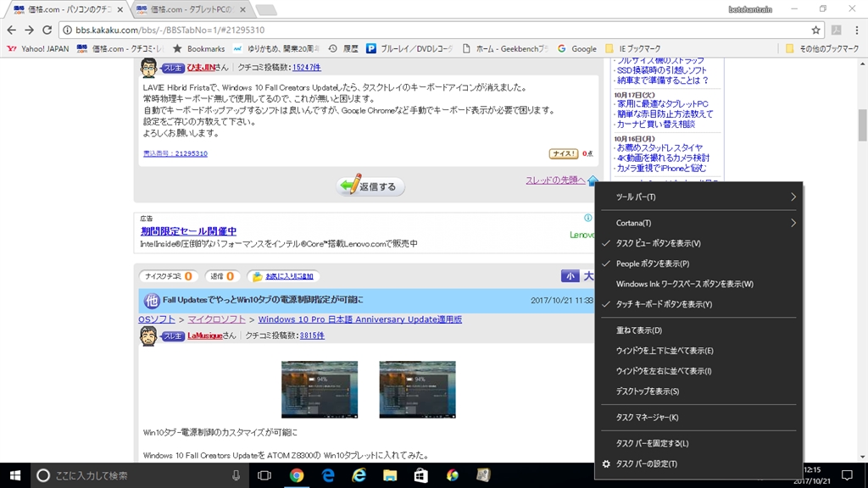868x488 pixels.
Task: Bookmark this page with the star icon
Action: 815,30
